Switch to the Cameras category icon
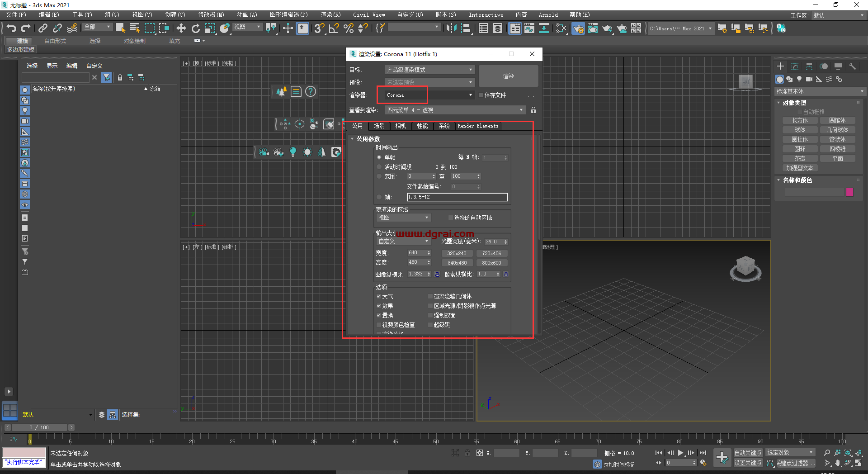This screenshot has height=474, width=868. point(809,79)
